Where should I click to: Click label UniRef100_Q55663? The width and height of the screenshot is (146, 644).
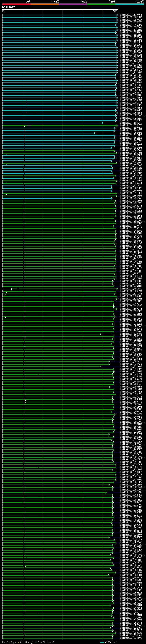pyautogui.click(x=131, y=198)
